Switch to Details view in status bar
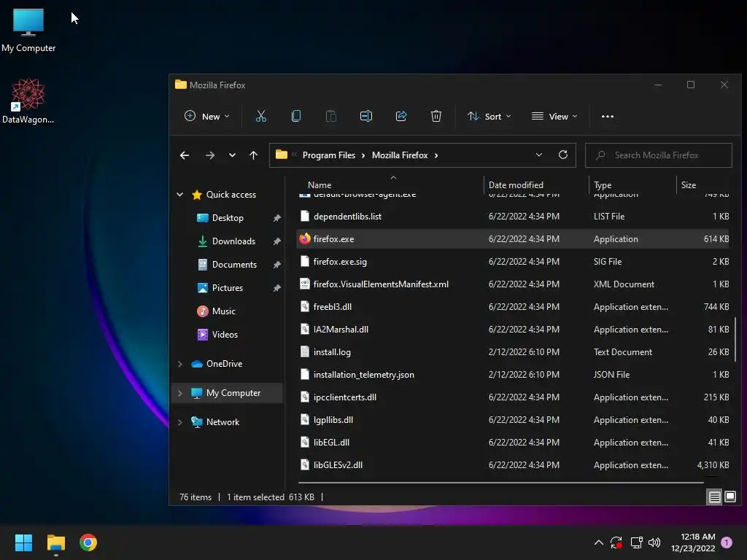Screen dimensions: 747x560 click(715, 497)
